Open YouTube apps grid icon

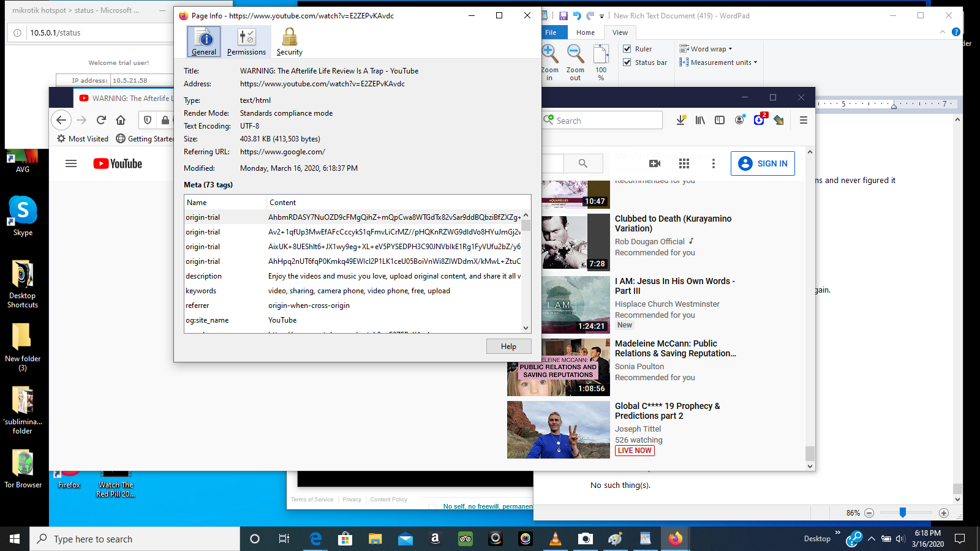(x=684, y=163)
